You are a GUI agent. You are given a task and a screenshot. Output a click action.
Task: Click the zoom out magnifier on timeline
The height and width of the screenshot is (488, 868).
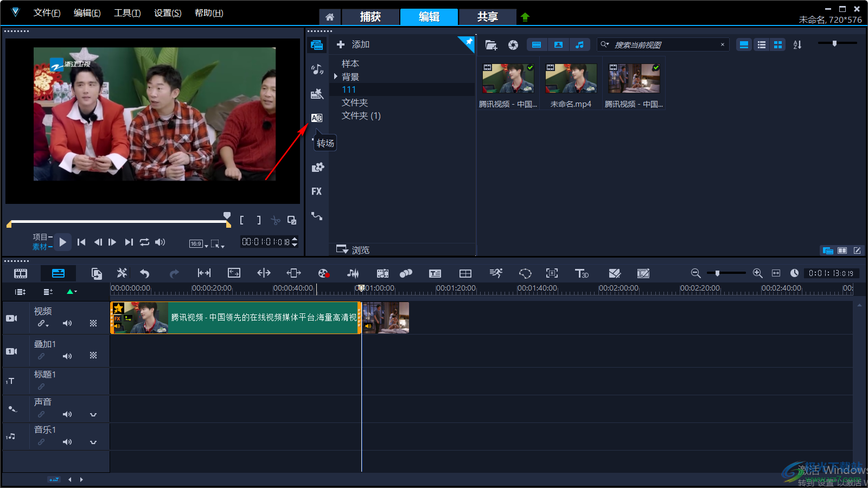click(x=695, y=273)
